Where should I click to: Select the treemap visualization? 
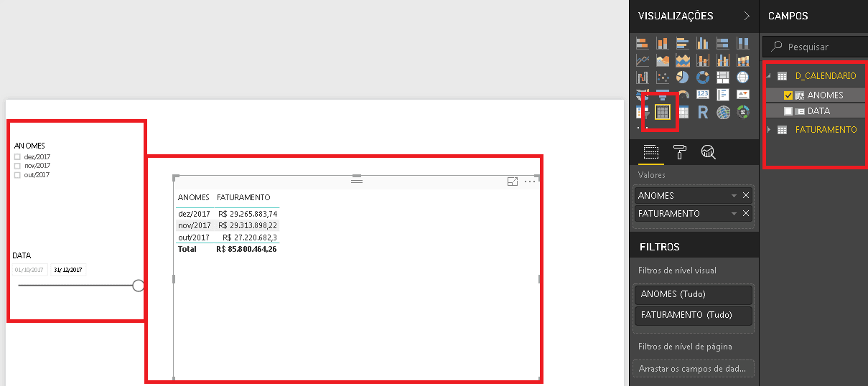tap(723, 77)
